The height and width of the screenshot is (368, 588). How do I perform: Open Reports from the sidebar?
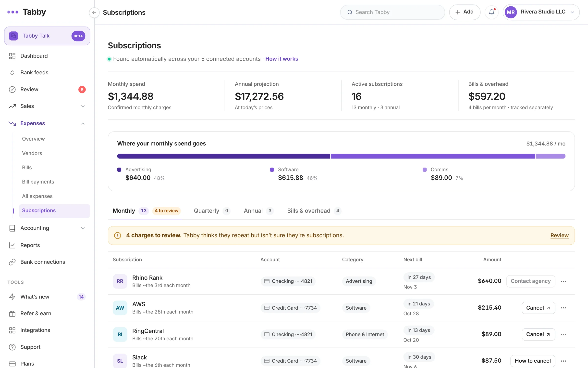[x=47, y=245]
